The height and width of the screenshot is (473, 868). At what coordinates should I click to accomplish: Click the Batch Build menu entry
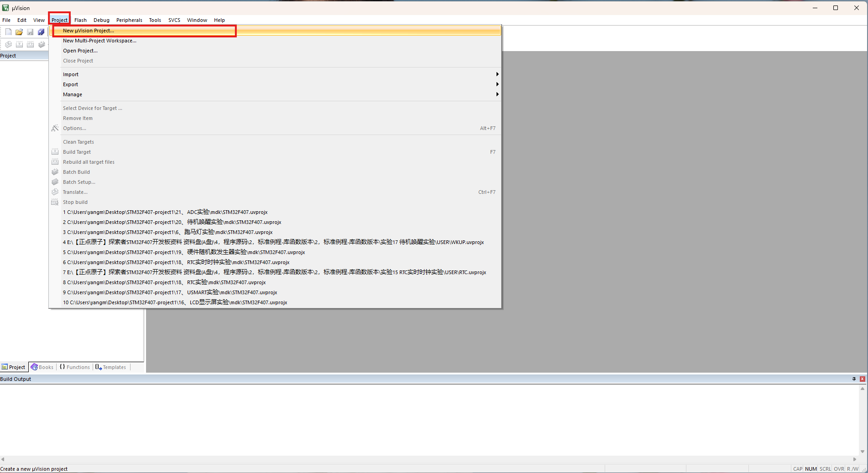[x=275, y=172]
